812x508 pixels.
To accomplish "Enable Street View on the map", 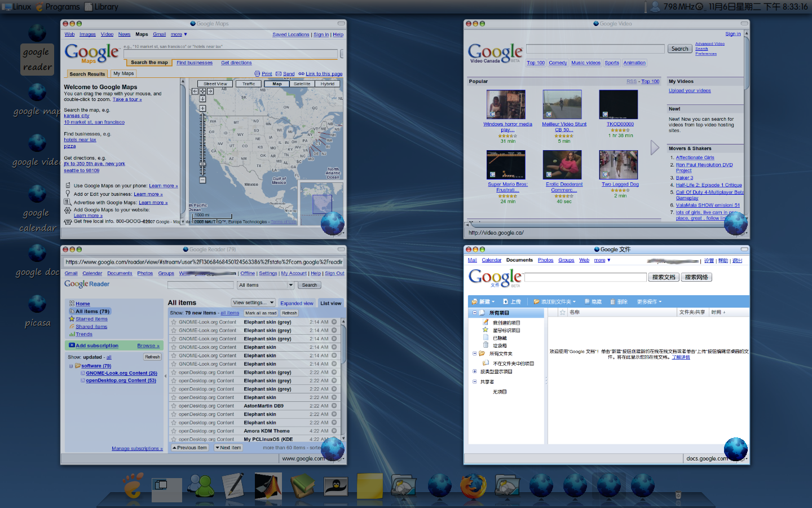I will click(x=215, y=84).
